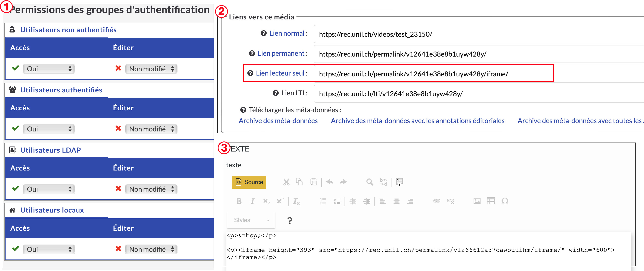Insert image using the Image icon
The width and height of the screenshot is (644, 271).
click(477, 201)
